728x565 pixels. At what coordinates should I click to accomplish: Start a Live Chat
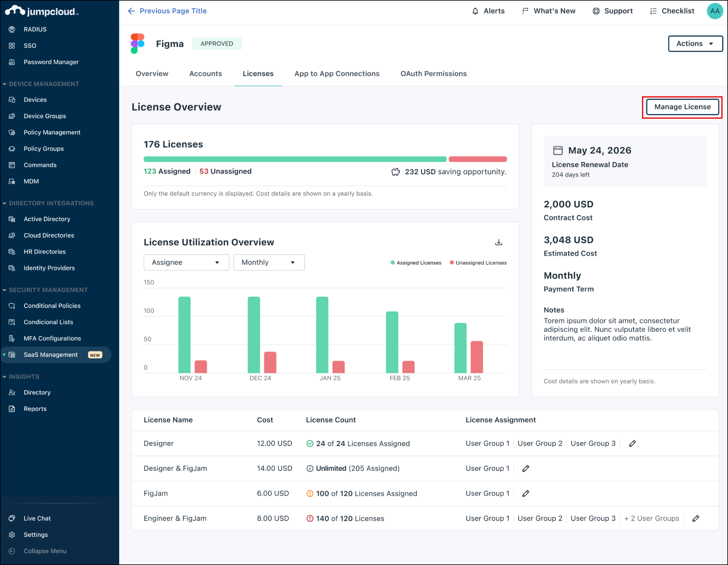[x=37, y=518]
